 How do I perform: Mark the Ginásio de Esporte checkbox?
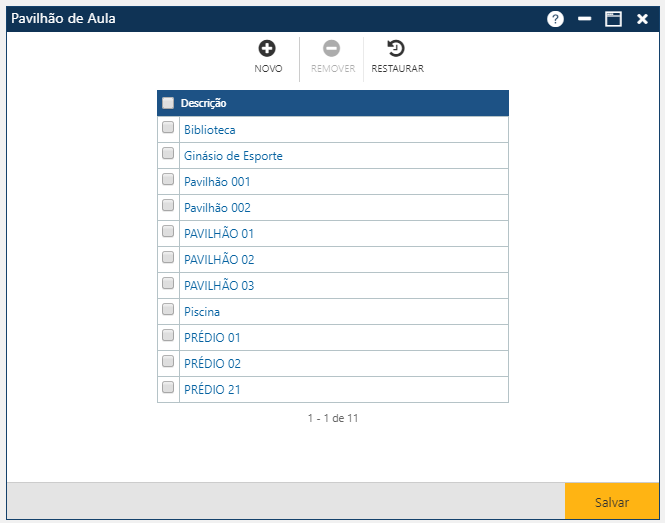click(168, 154)
